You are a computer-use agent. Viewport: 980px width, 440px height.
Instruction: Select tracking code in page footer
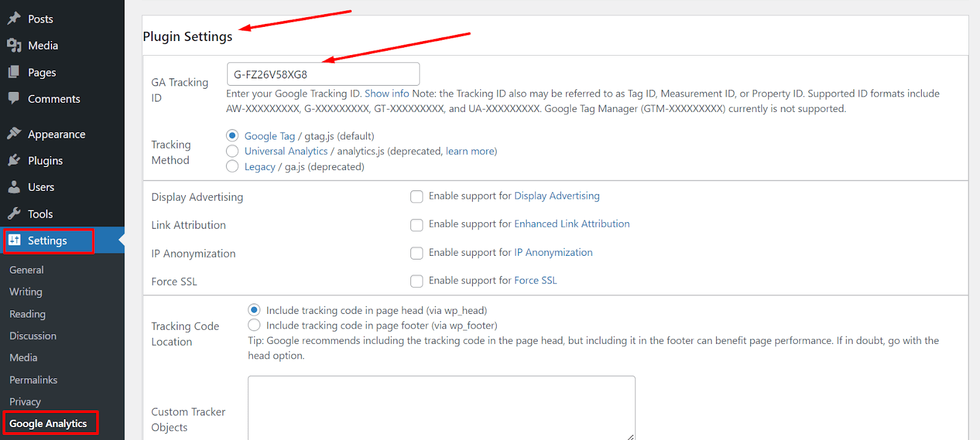click(254, 325)
